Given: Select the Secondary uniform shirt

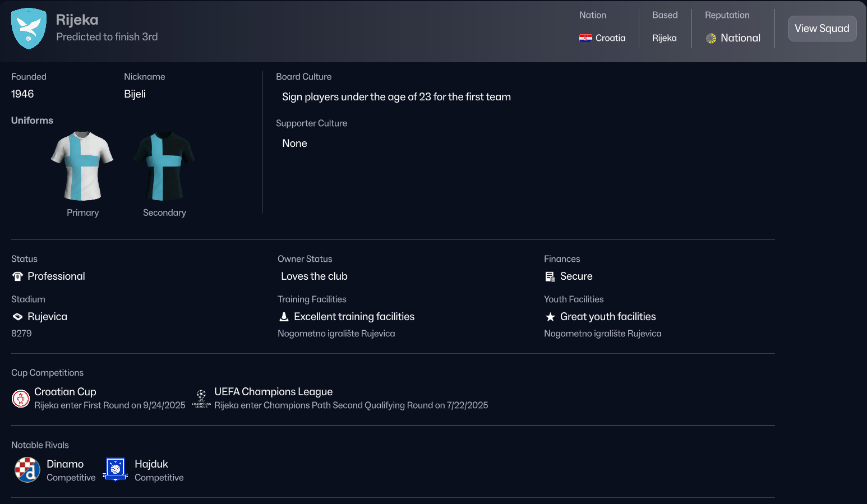Looking at the screenshot, I should click(164, 166).
